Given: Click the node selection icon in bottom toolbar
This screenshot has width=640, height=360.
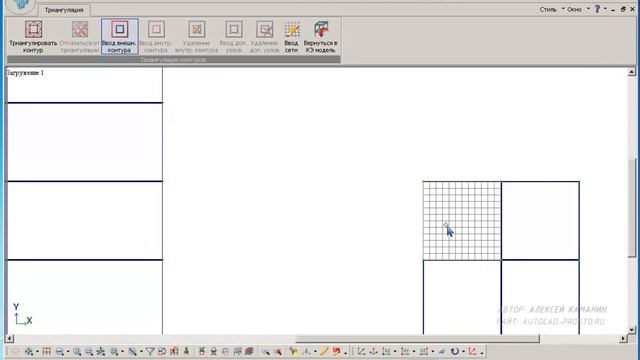Looking at the screenshot, I should coord(29,351).
